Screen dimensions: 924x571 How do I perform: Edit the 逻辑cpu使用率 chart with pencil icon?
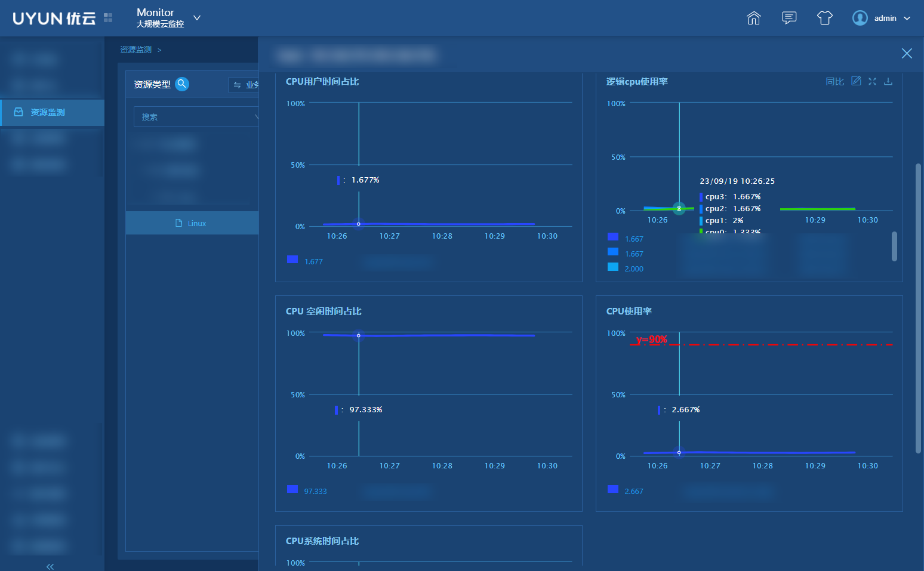pos(856,81)
